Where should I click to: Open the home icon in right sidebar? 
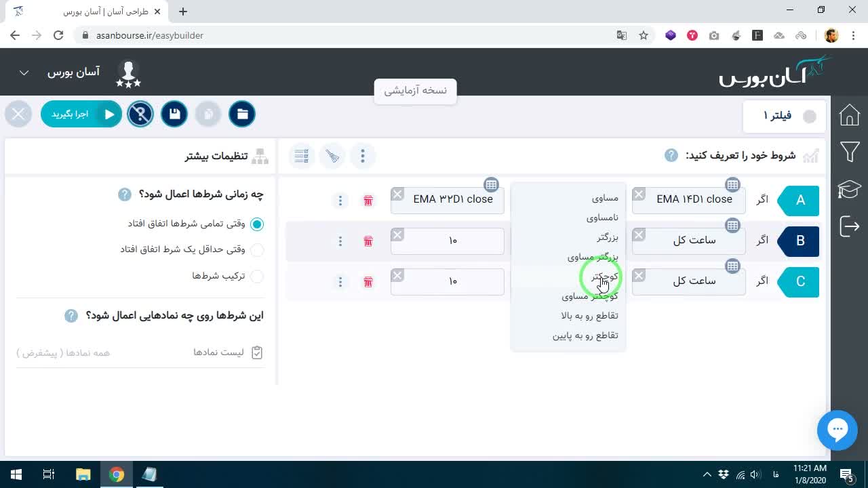tap(849, 115)
